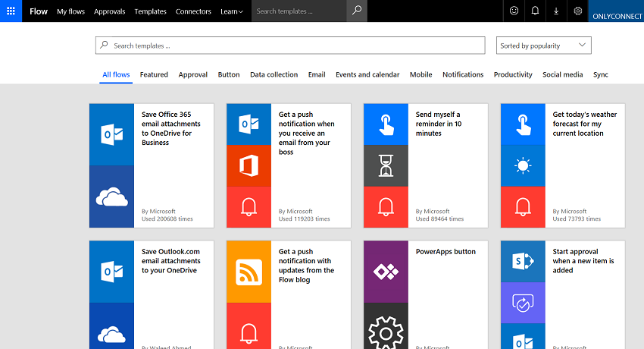
Task: Switch to the Mobile tab
Action: point(420,74)
